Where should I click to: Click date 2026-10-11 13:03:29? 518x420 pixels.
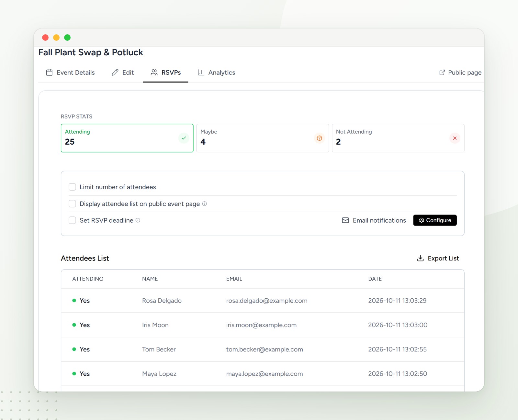397,301
